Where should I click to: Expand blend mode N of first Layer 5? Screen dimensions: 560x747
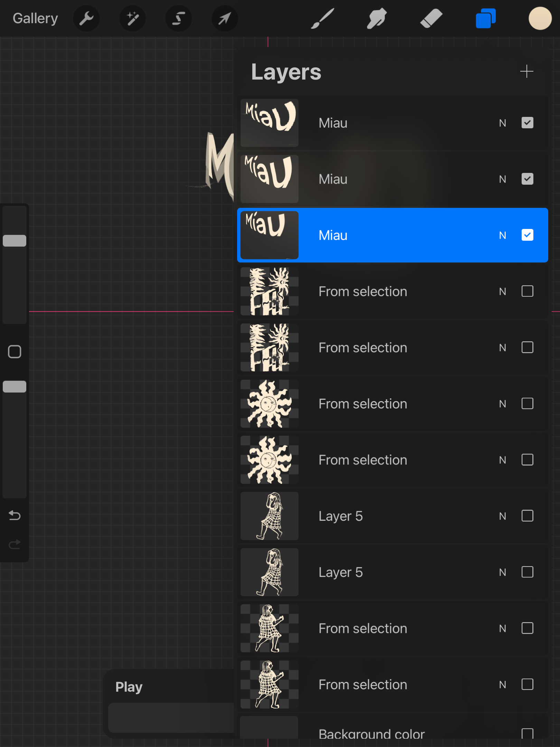502,516
